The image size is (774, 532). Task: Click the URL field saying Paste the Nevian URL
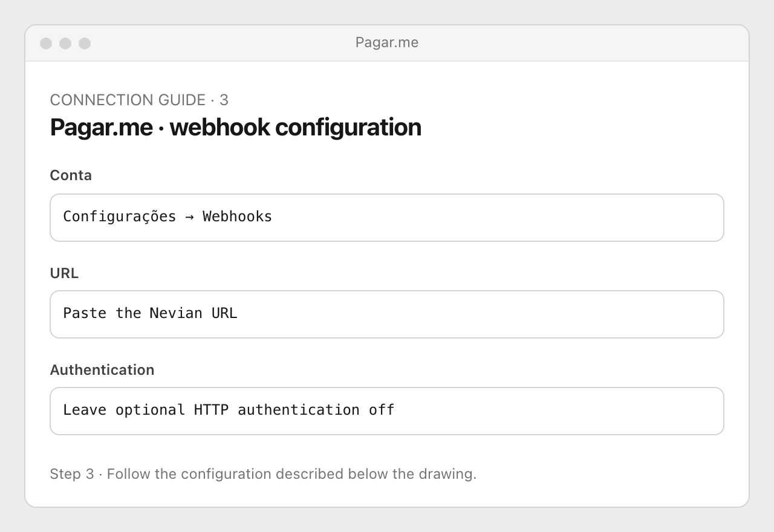387,314
